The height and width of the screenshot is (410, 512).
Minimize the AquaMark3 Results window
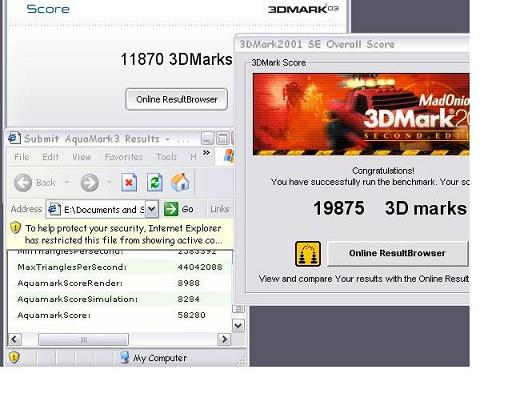click(207, 138)
